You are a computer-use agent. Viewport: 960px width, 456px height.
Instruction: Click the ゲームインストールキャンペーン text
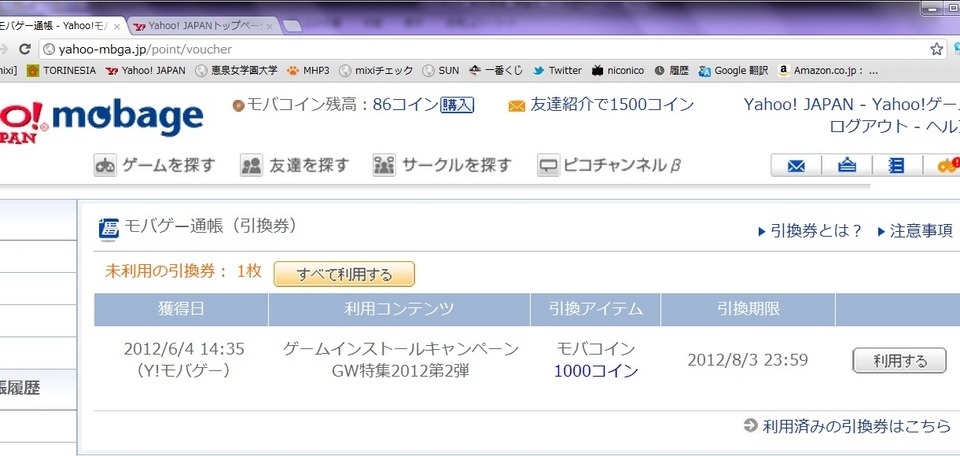(400, 349)
